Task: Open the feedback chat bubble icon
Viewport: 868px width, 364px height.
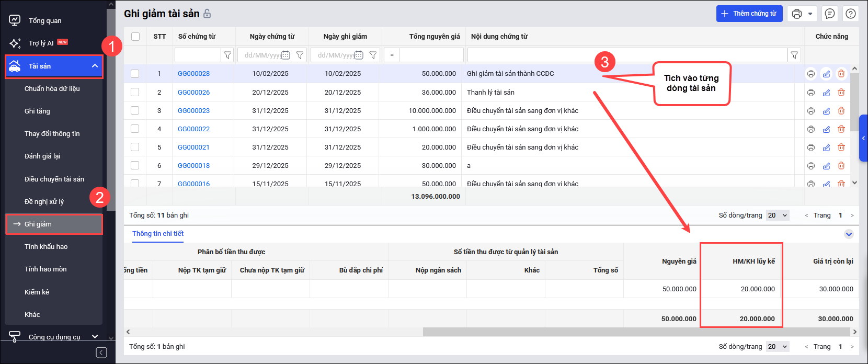Action: (830, 14)
